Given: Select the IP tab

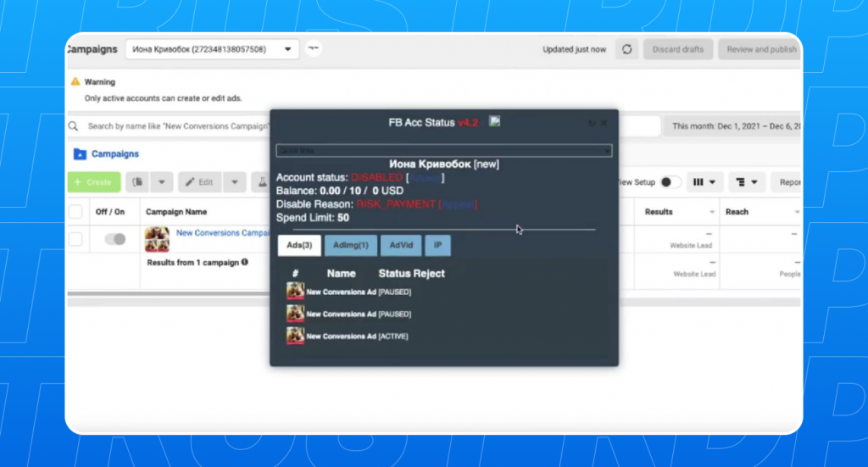Looking at the screenshot, I should (x=438, y=245).
